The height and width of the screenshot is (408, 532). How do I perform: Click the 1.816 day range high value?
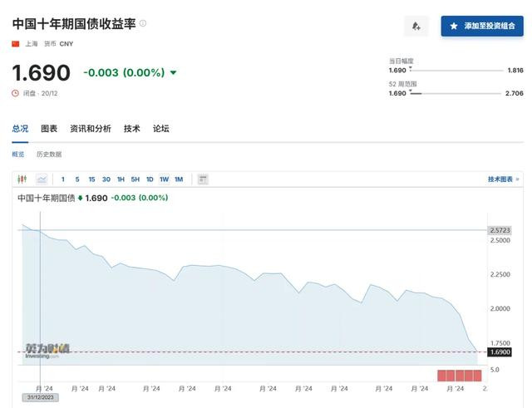click(515, 70)
